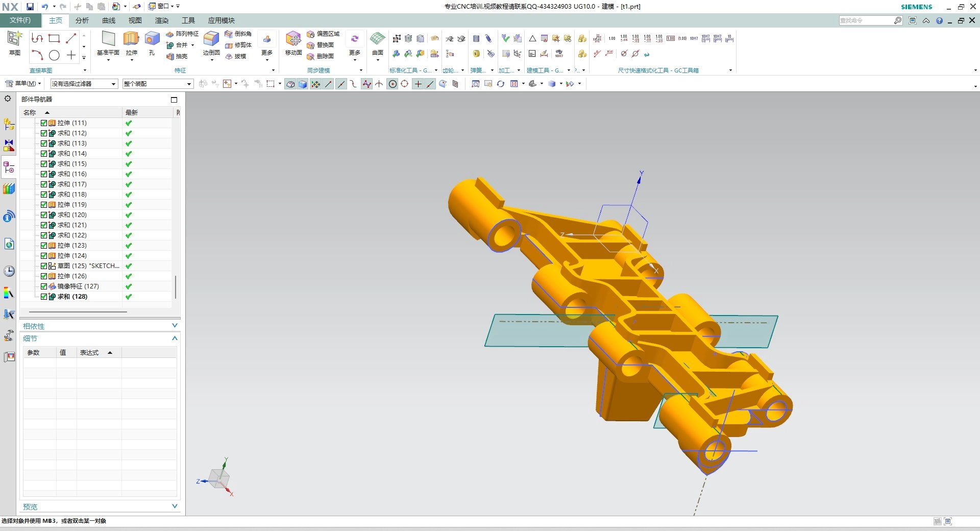Toggle checkbox for 镜像特征 (127)
This screenshot has height=531, width=980.
pyautogui.click(x=44, y=286)
